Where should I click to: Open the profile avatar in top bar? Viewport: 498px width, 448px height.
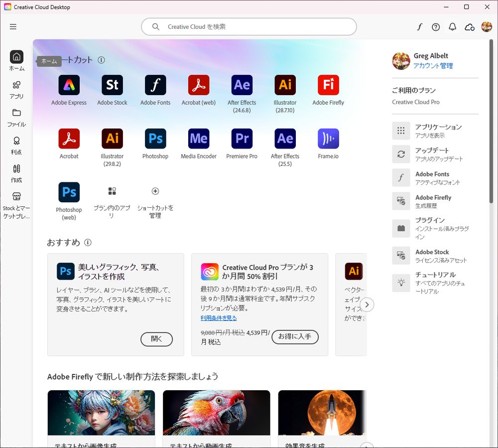(486, 27)
